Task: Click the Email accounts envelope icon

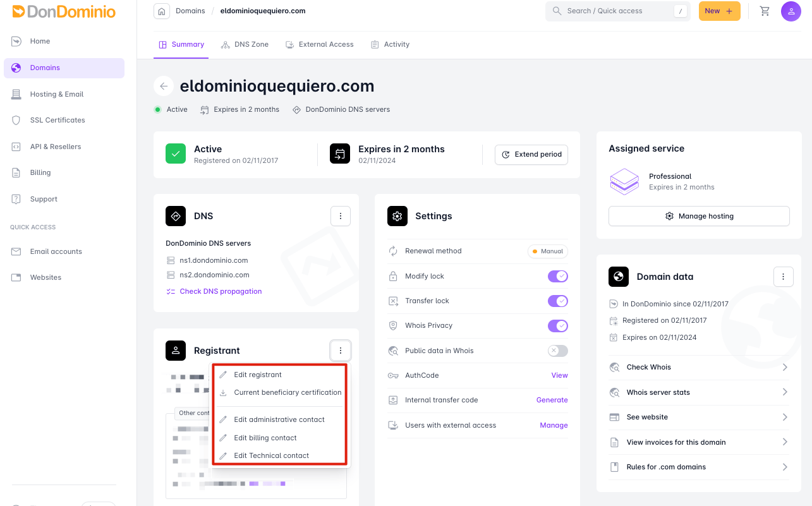Action: pos(16,251)
